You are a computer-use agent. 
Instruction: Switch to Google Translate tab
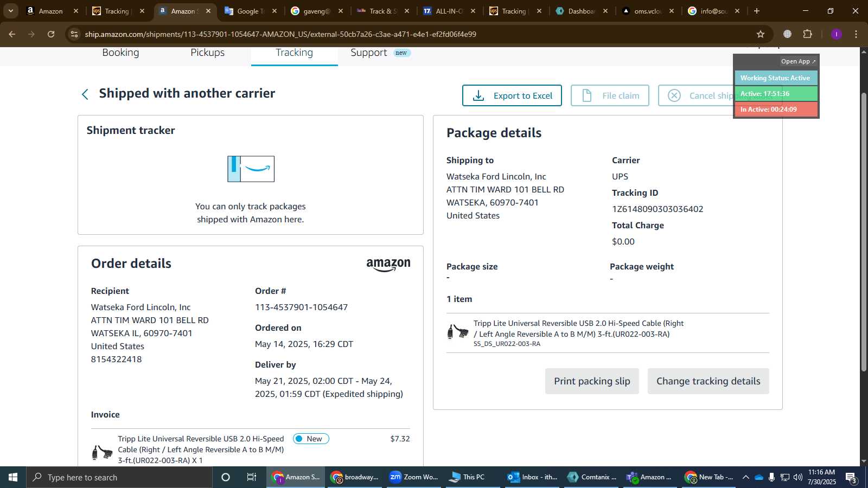(251, 11)
